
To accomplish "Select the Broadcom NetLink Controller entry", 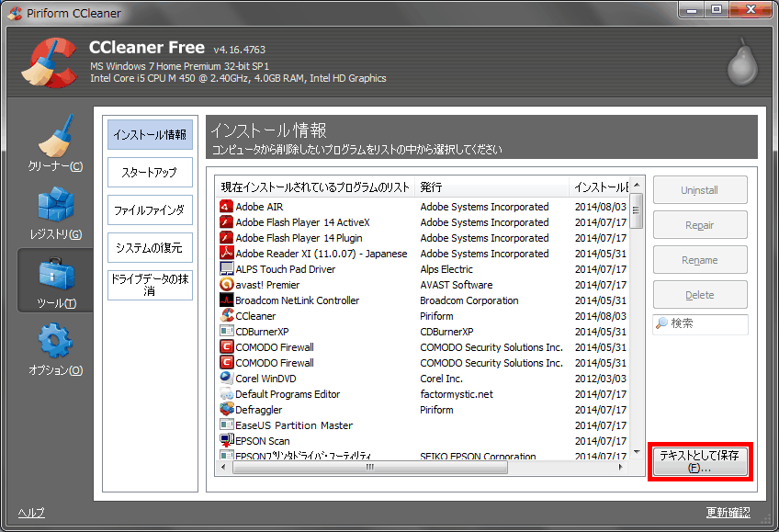I will 297,300.
